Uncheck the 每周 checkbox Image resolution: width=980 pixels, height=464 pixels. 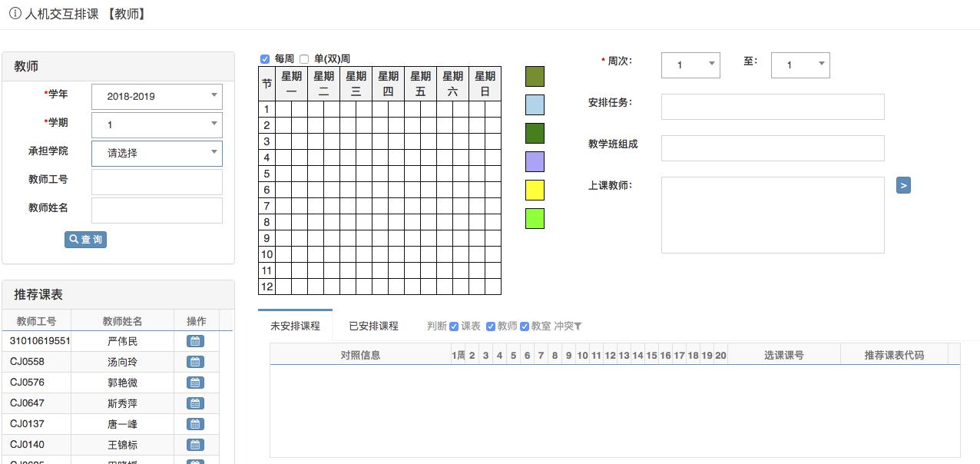(265, 58)
